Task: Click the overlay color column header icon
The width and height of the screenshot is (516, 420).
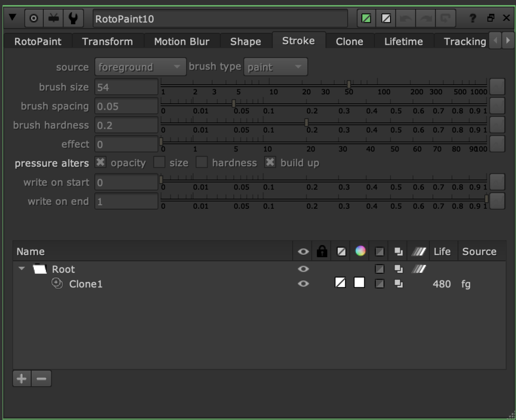Action: coord(342,252)
